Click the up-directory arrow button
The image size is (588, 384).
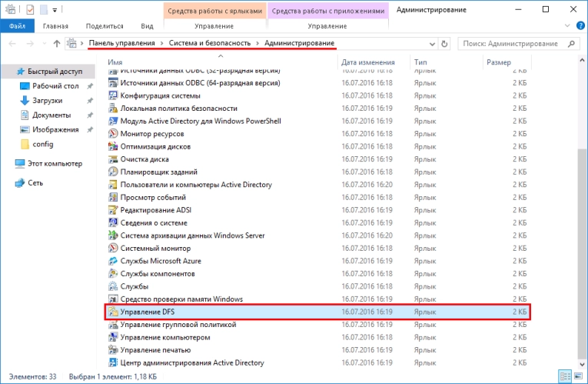click(55, 42)
